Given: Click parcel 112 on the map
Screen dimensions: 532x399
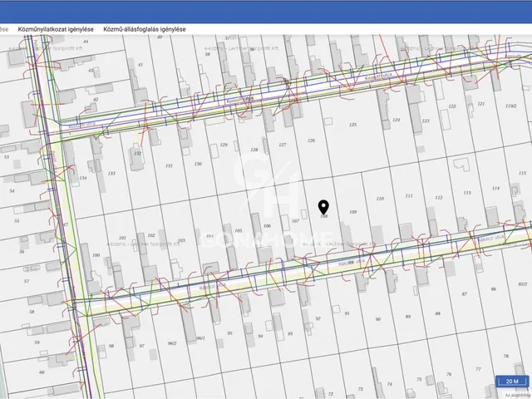Looking at the screenshot, I should tap(438, 198).
